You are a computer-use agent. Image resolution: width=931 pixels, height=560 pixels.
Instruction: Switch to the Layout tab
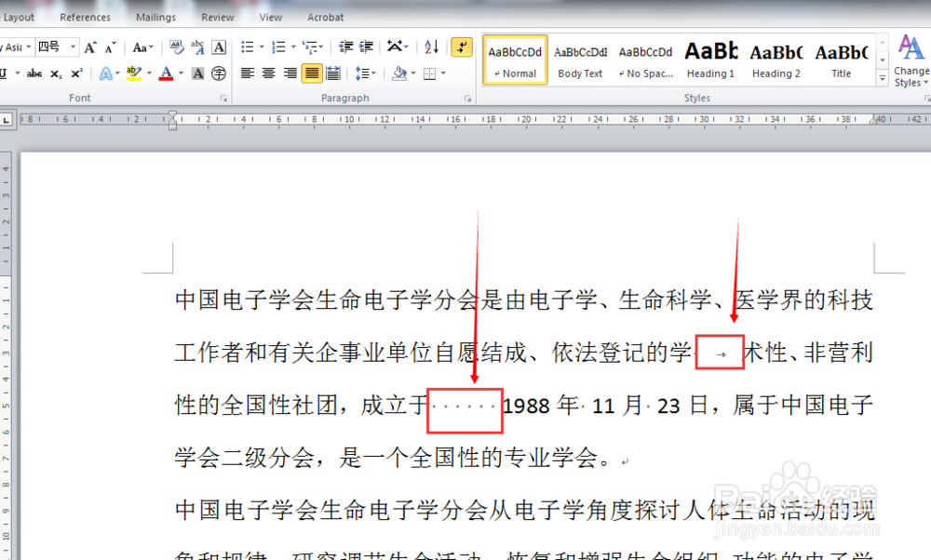(x=18, y=18)
